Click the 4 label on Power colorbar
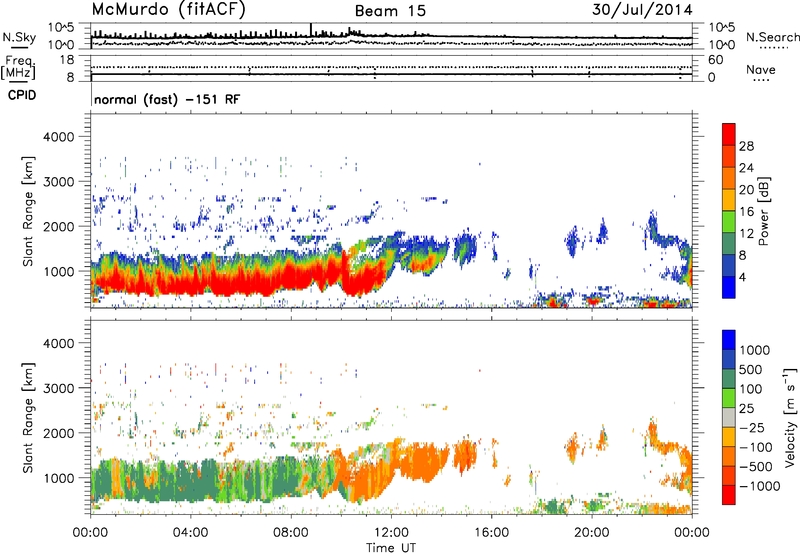The image size is (800, 554). click(x=743, y=277)
